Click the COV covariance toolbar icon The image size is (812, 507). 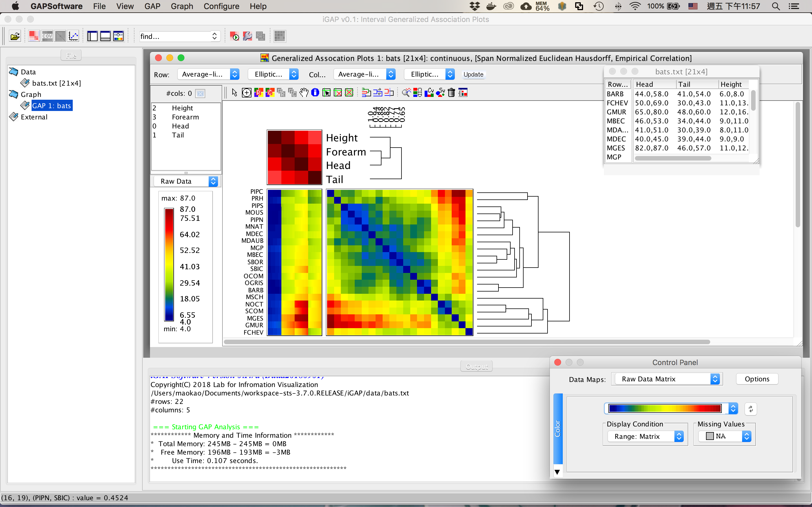tap(47, 36)
